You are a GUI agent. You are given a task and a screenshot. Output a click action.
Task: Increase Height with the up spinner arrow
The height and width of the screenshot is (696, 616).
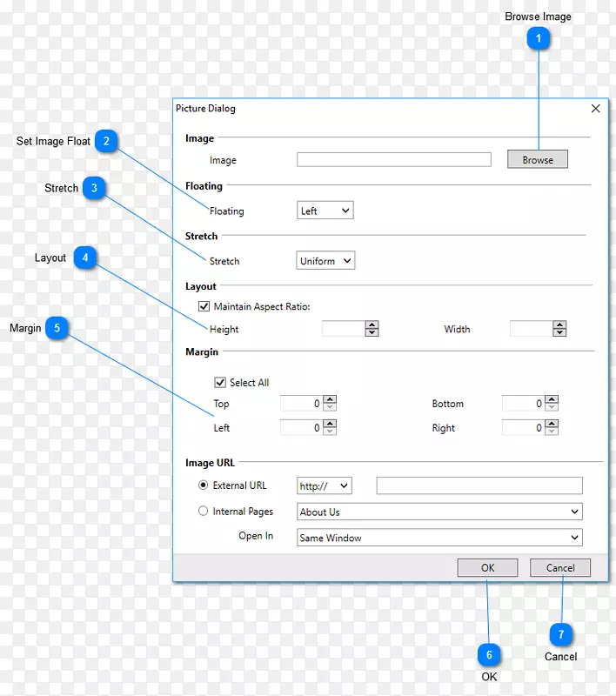[372, 325]
